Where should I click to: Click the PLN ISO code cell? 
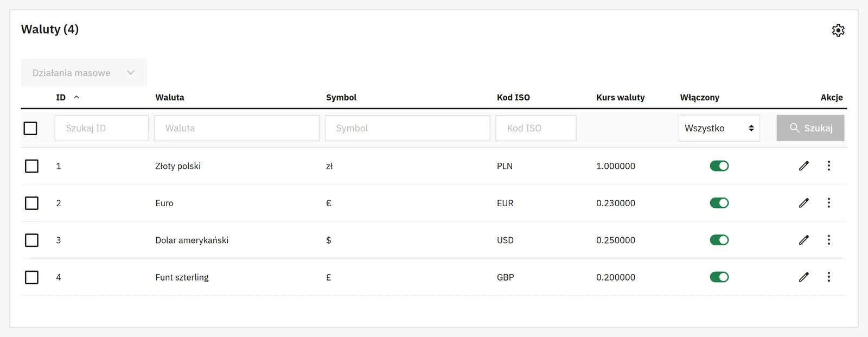click(505, 166)
